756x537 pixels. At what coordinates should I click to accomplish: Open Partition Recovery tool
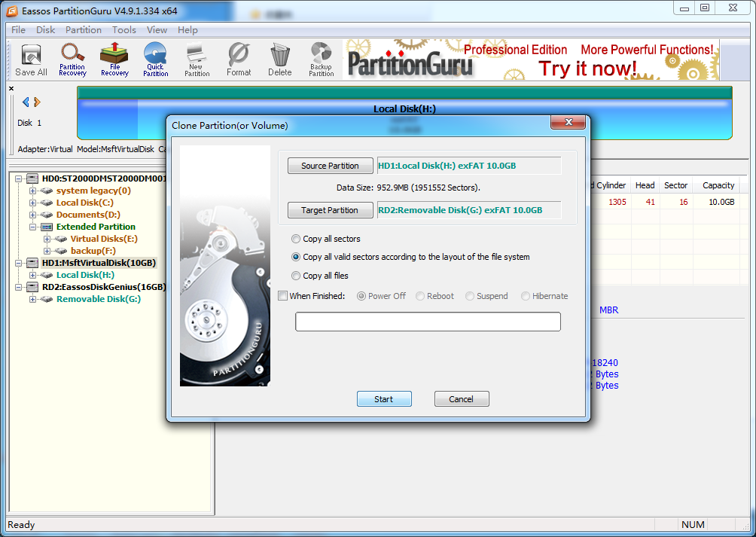(72, 60)
